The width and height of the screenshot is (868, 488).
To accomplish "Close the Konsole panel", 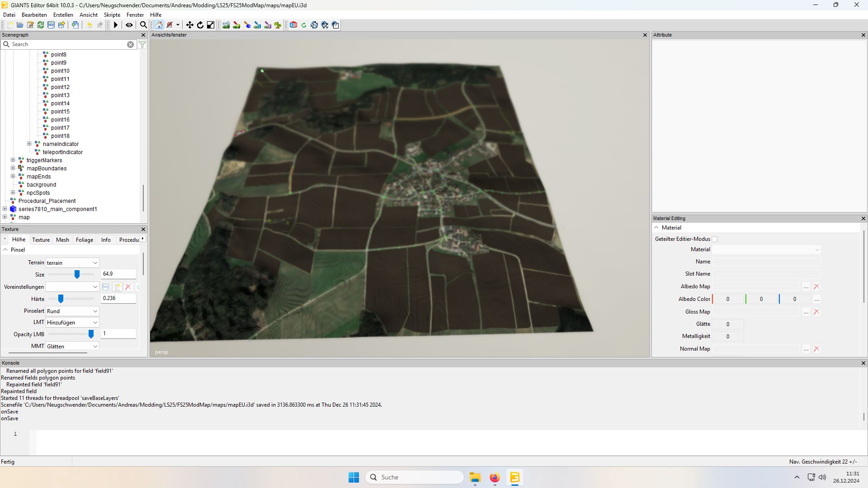I will coord(863,363).
